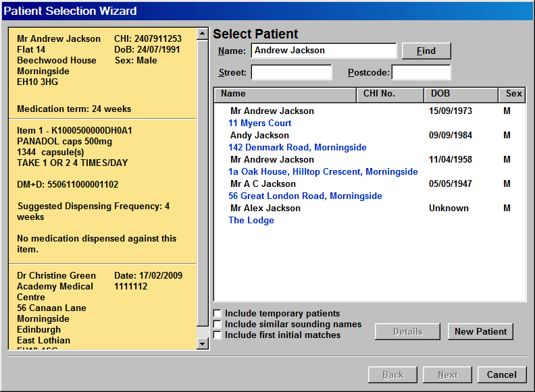Toggle Include similar sounding names checkbox

(217, 324)
